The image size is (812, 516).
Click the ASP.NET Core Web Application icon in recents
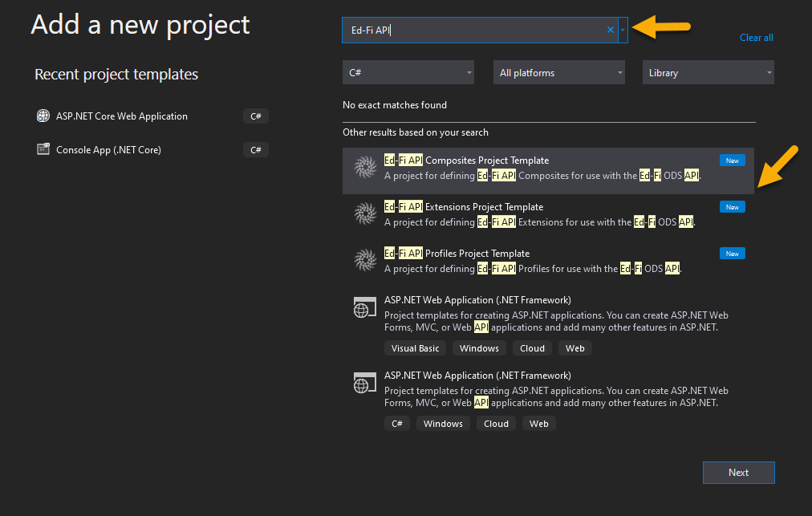(x=43, y=116)
